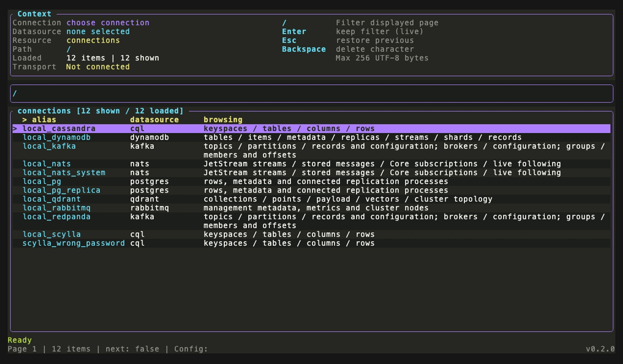Click 'Page 1' in the status bar
Image resolution: width=623 pixels, height=364 pixels.
pos(22,349)
